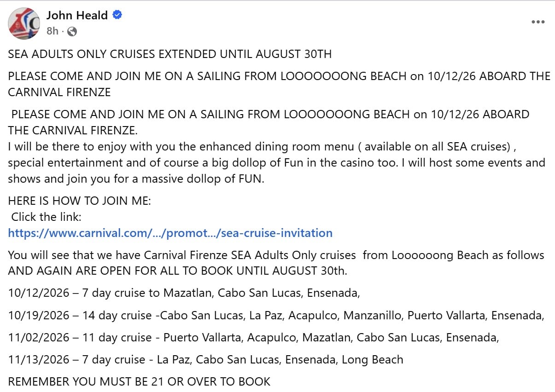
Task: Select the 11/13/2026 7 day cruise line
Action: [206, 359]
